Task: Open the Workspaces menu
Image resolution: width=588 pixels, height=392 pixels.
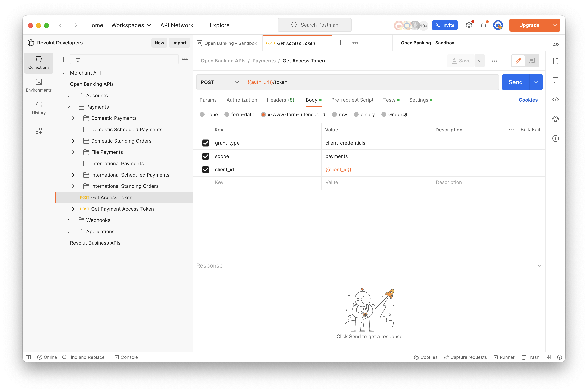Action: click(131, 25)
